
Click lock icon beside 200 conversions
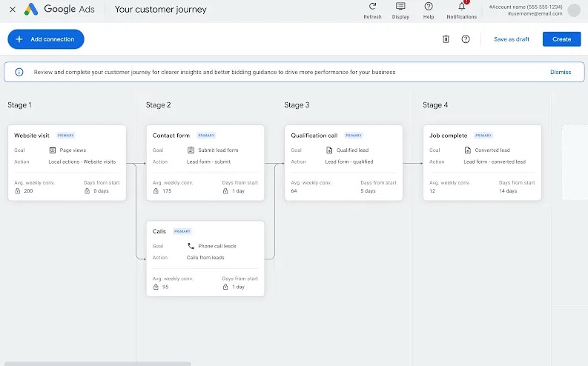(18, 191)
